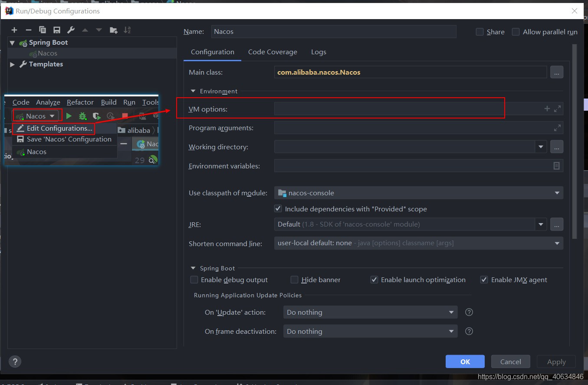588x385 pixels.
Task: Switch to the Logs tab
Action: pos(319,52)
